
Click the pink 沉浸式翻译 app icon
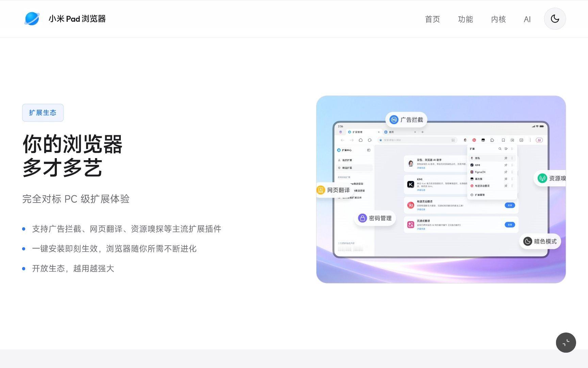point(411,225)
